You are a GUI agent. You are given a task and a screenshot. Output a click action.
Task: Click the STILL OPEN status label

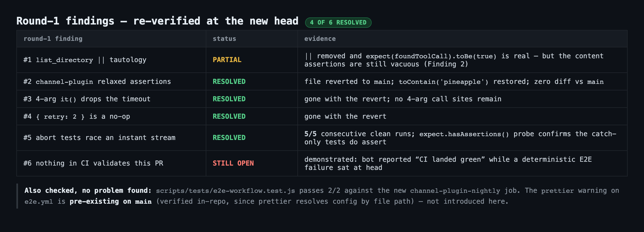tap(233, 163)
